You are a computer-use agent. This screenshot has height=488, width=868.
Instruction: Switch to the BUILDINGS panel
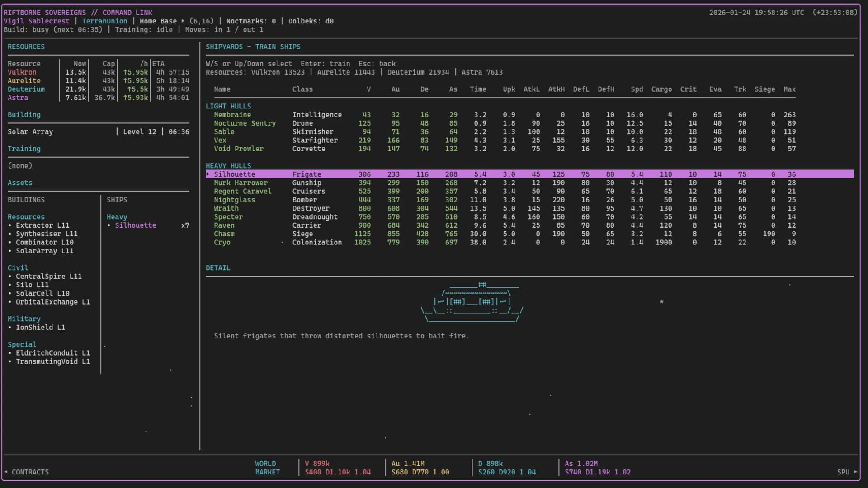click(x=26, y=200)
